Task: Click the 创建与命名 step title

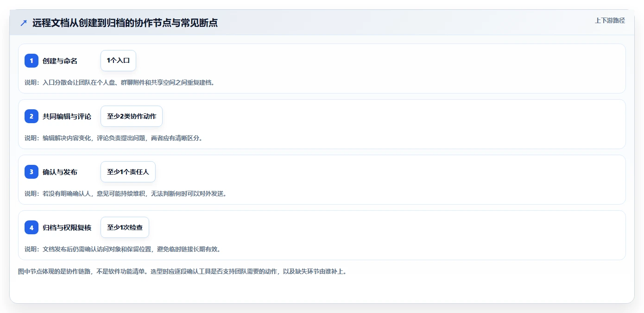Action: [x=60, y=61]
